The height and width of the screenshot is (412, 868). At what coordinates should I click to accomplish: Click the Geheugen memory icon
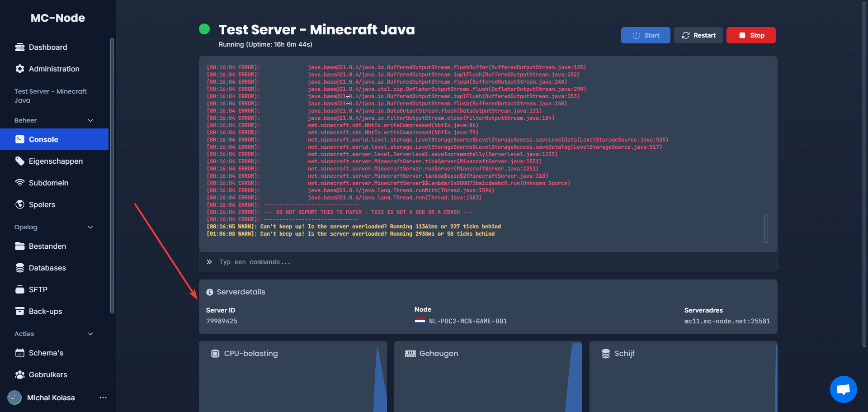tap(410, 354)
